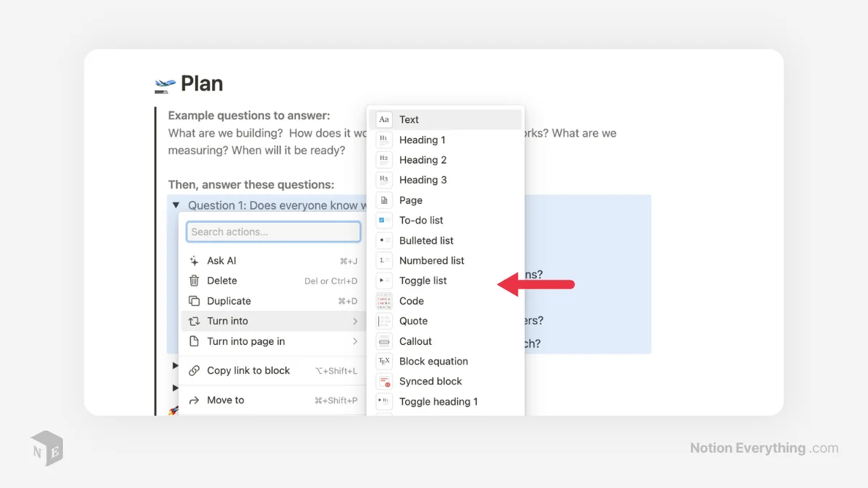Image resolution: width=868 pixels, height=488 pixels.
Task: Select Move to from the context menu
Action: coord(225,400)
